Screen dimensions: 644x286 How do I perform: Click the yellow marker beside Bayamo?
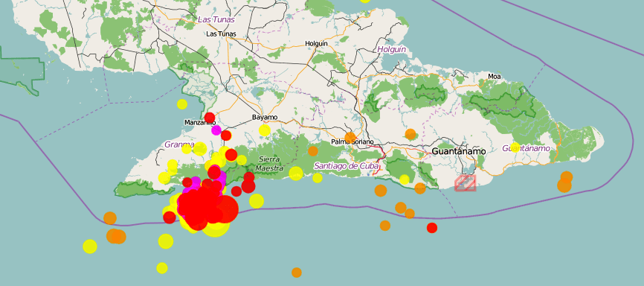click(265, 130)
